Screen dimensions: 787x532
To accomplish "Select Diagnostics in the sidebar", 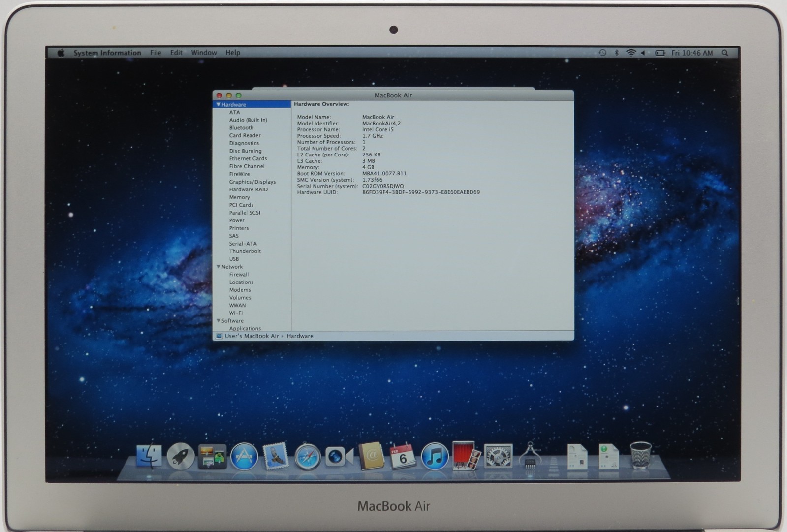I will point(244,143).
